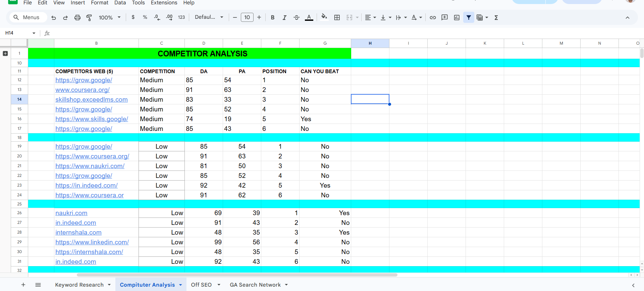The width and height of the screenshot is (644, 291).
Task: Toggle bold formatting
Action: click(x=273, y=17)
